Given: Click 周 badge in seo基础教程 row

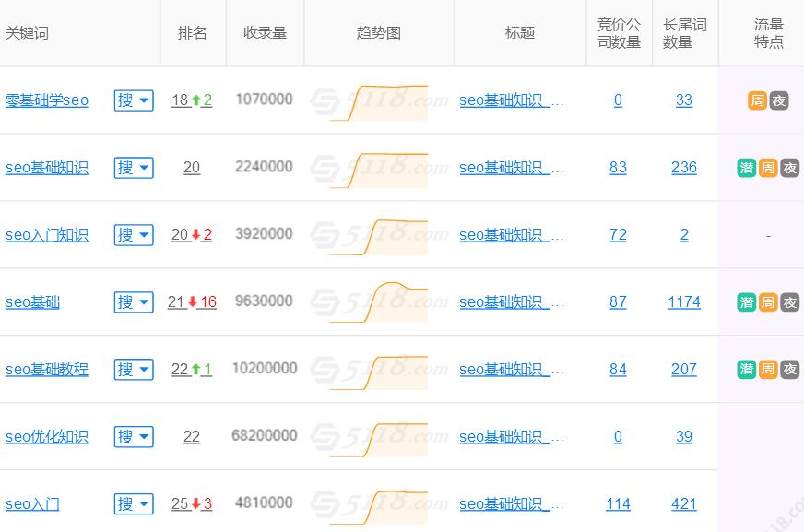Looking at the screenshot, I should coord(768,370).
